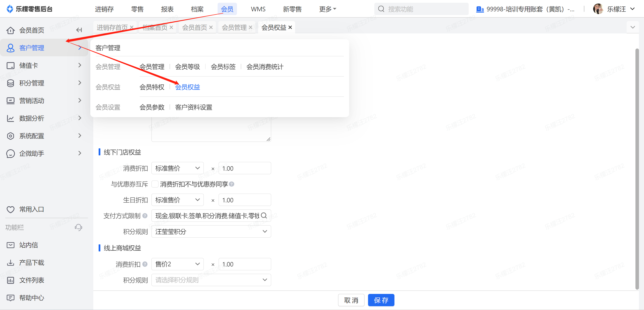The height and width of the screenshot is (310, 644).
Task: Open 会员特权 link
Action: click(x=152, y=87)
